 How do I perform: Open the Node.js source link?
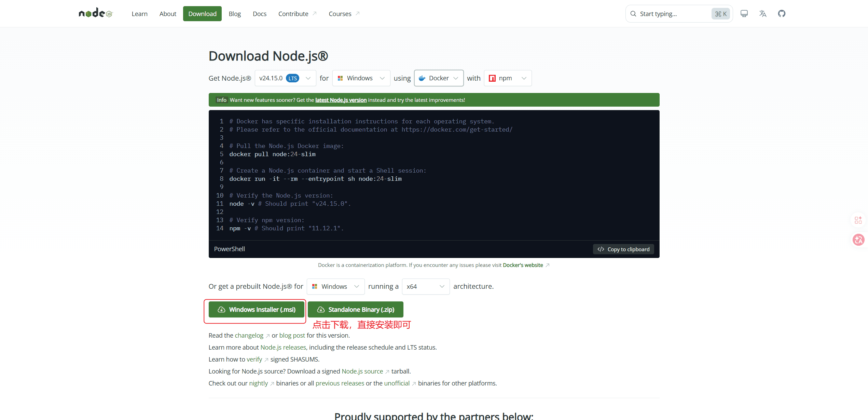point(362,371)
